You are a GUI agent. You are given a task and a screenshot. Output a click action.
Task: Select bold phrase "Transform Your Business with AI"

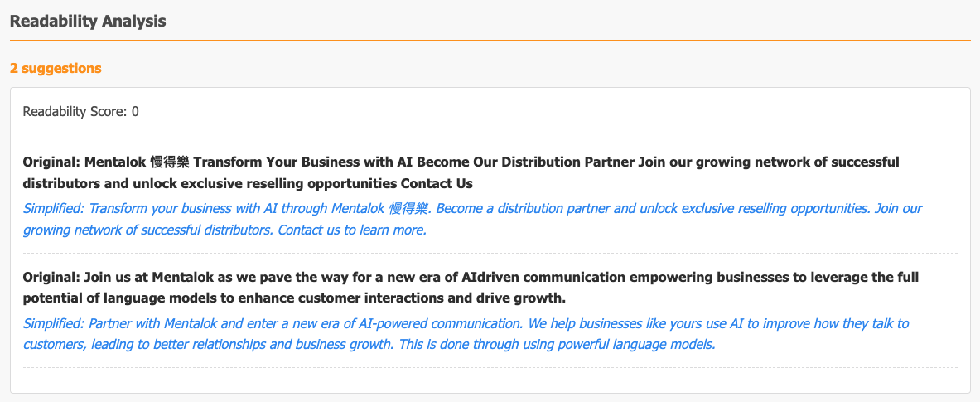click(x=302, y=162)
